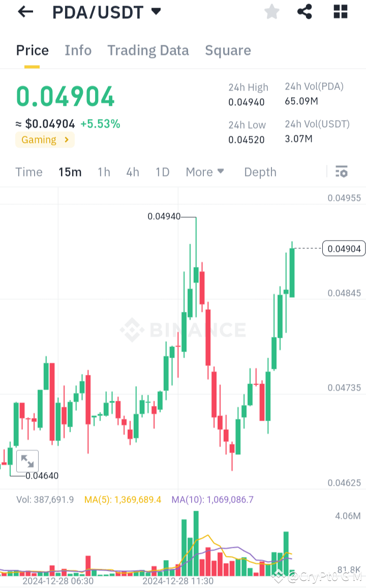Image resolution: width=366 pixels, height=588 pixels.
Task: Select the Depth view option
Action: tap(260, 172)
